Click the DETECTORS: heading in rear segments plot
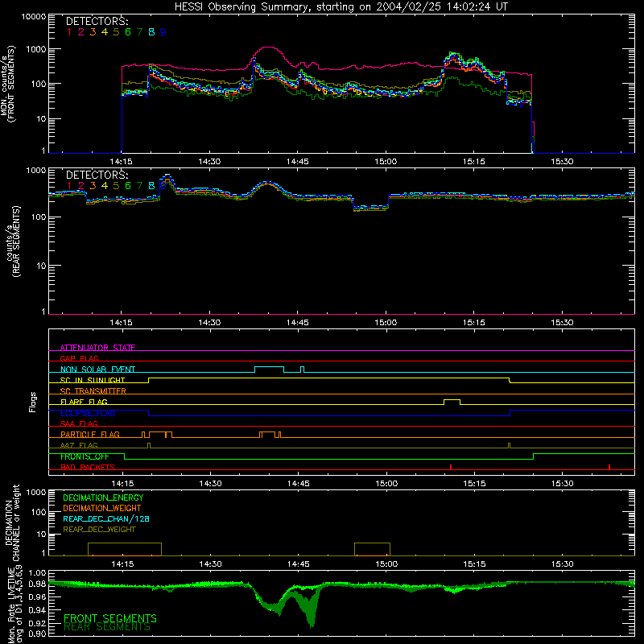The image size is (644, 644). [97, 175]
